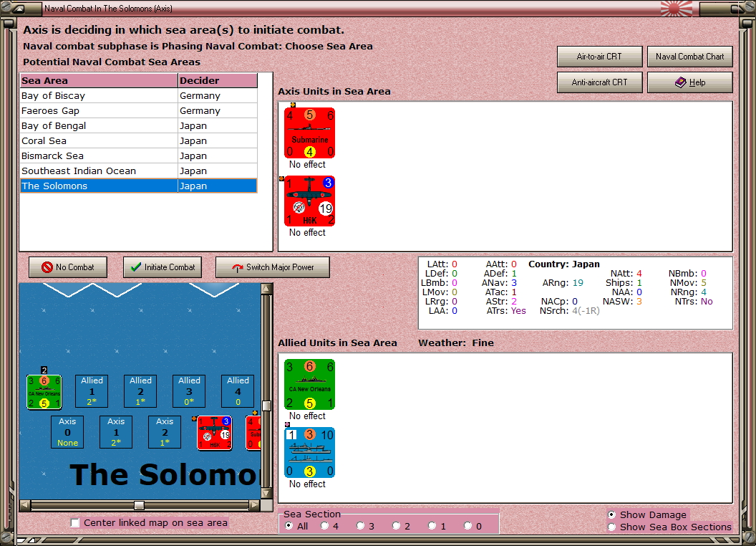The height and width of the screenshot is (546, 756).
Task: Select Sea Section All radio button
Action: coord(289,526)
